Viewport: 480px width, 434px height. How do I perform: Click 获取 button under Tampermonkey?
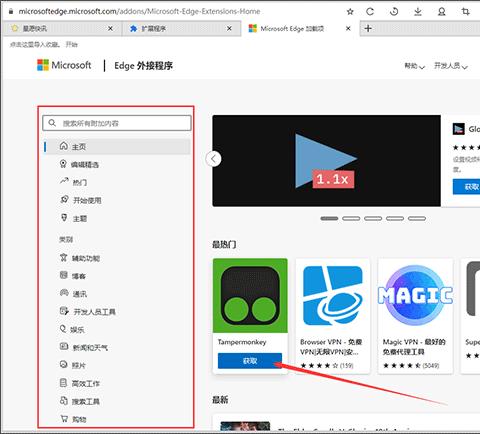250,361
